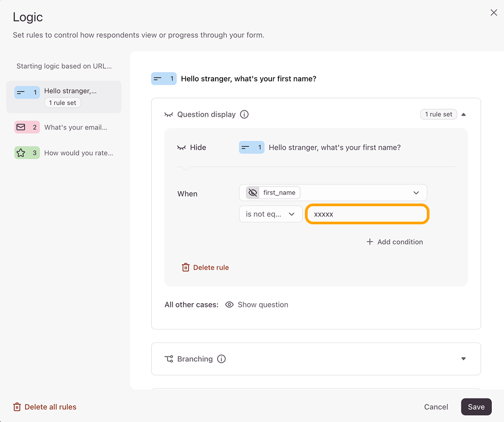The image size is (504, 422).
Task: Click the xxxxx value input field
Action: pyautogui.click(x=367, y=214)
